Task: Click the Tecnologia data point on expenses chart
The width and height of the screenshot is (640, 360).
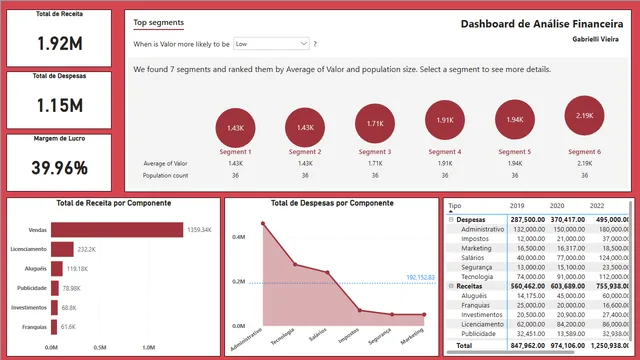Action: click(x=295, y=264)
